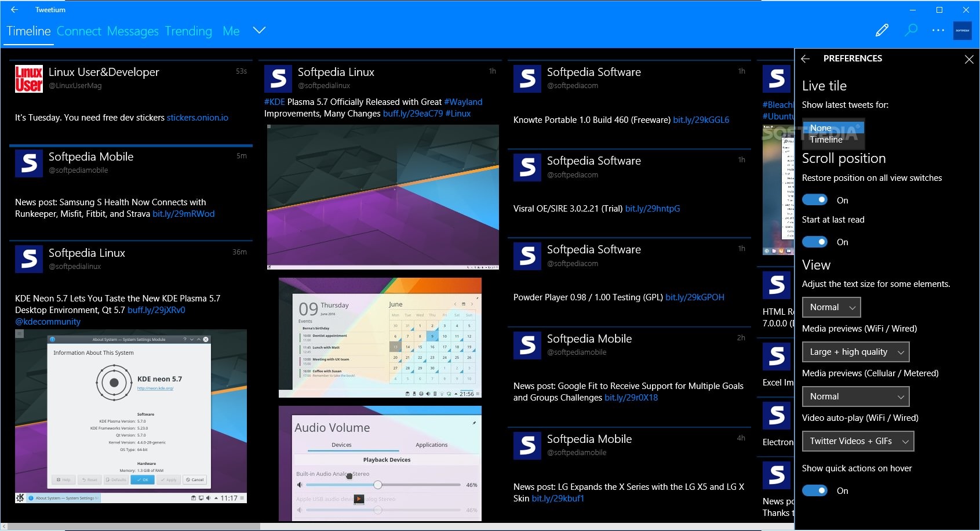Open bit.ly/29mRWod link

[184, 214]
